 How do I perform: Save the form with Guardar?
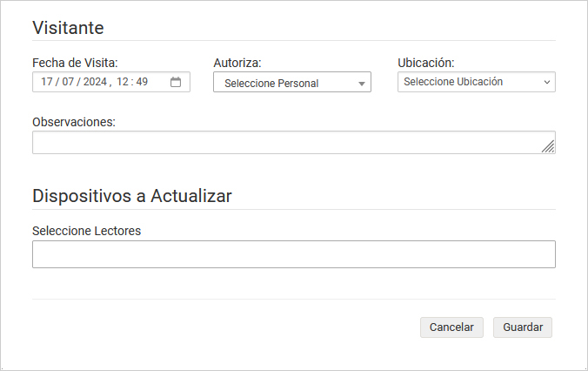tap(523, 327)
